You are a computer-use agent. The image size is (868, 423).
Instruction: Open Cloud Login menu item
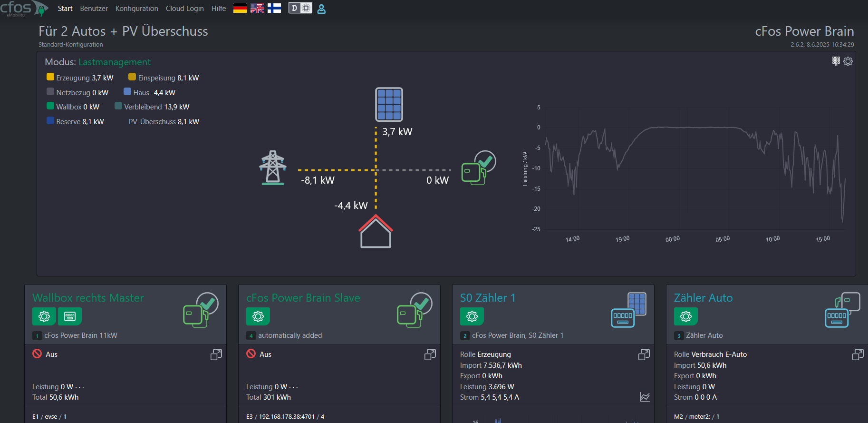pyautogui.click(x=184, y=9)
